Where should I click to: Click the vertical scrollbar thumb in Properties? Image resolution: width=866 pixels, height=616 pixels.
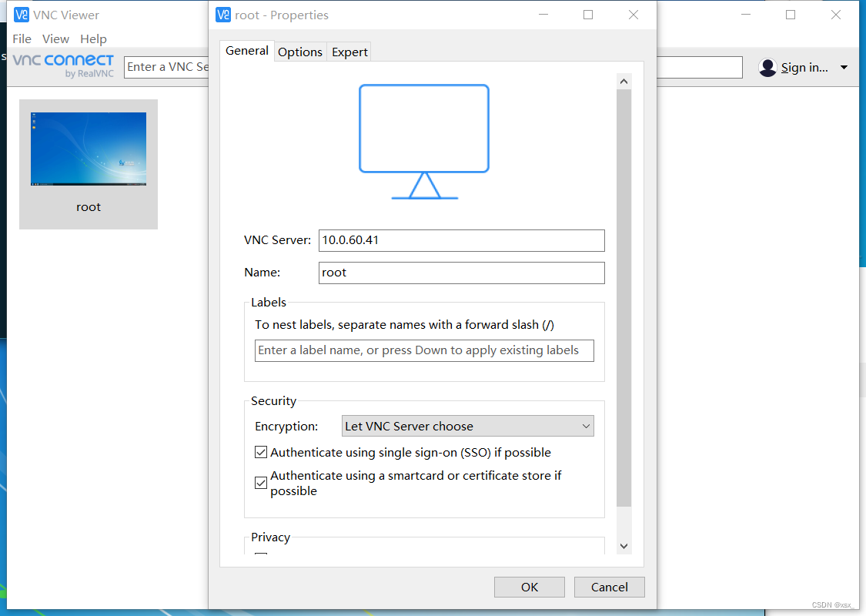[624, 298]
